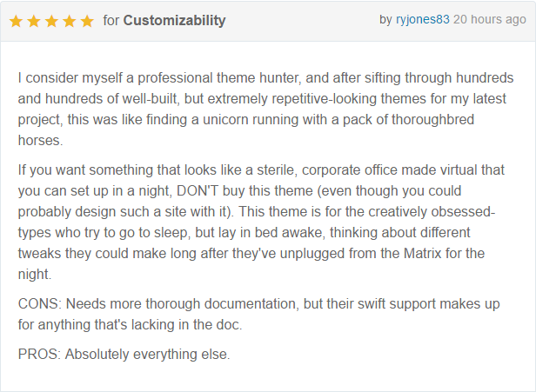This screenshot has width=536, height=392.
Task: Click the text 'Absolutely everything else.'
Action: click(148, 354)
